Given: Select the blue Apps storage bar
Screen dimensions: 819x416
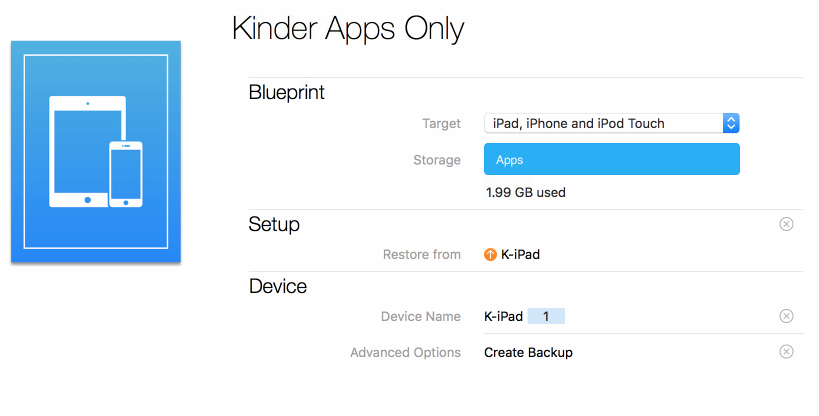Looking at the screenshot, I should 611,160.
